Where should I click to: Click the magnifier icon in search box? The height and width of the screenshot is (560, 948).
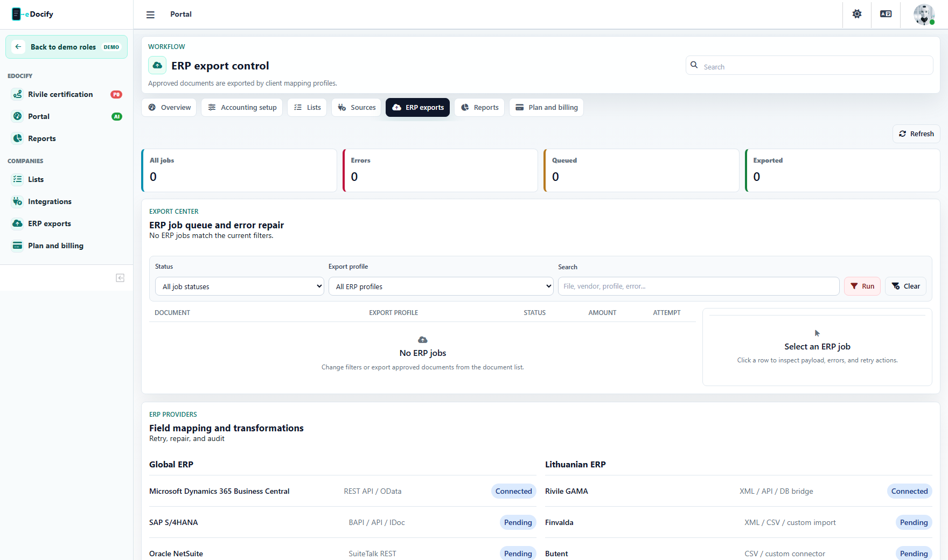pos(694,65)
